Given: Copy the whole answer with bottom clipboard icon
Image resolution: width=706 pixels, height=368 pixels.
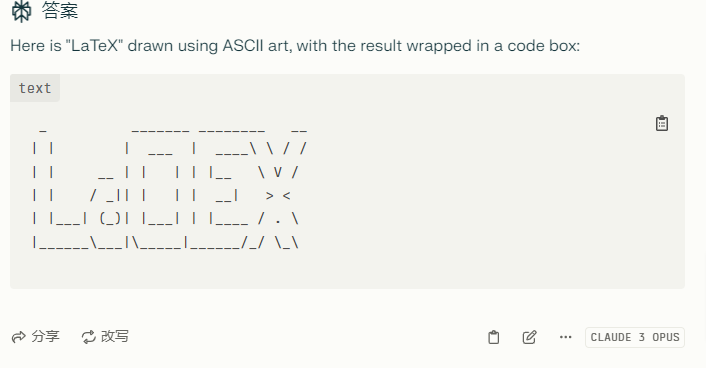Looking at the screenshot, I should [493, 337].
